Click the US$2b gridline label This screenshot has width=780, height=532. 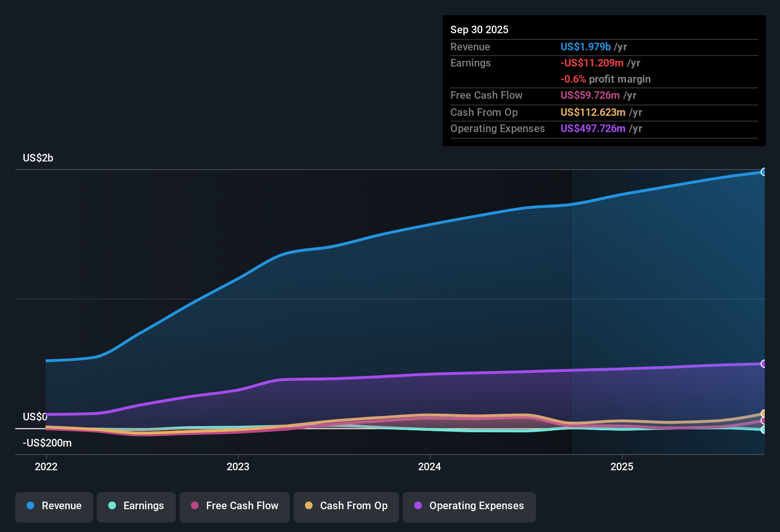click(38, 158)
